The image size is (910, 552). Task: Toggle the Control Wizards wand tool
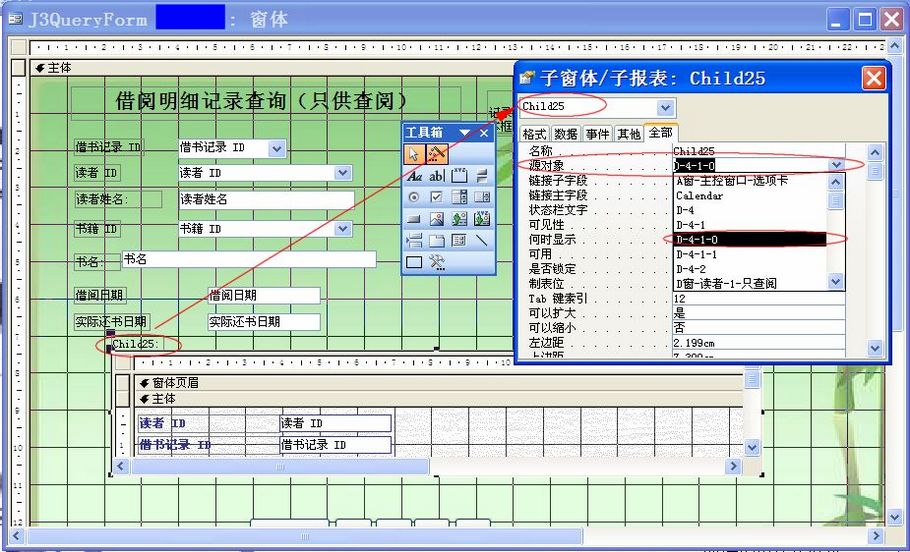(437, 154)
